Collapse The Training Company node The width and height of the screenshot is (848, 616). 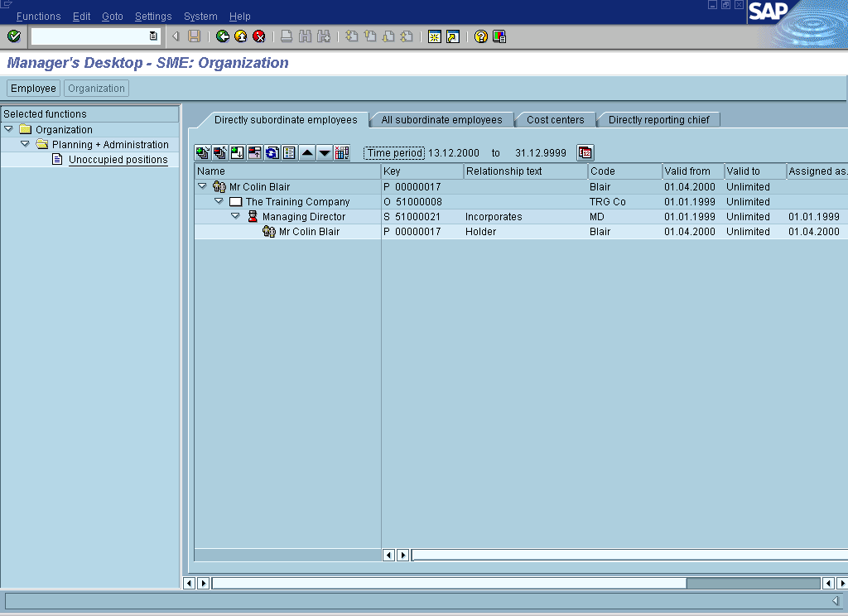click(x=219, y=201)
